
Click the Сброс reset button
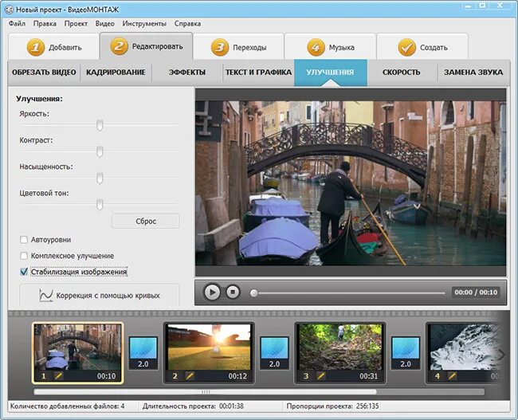[x=146, y=221]
